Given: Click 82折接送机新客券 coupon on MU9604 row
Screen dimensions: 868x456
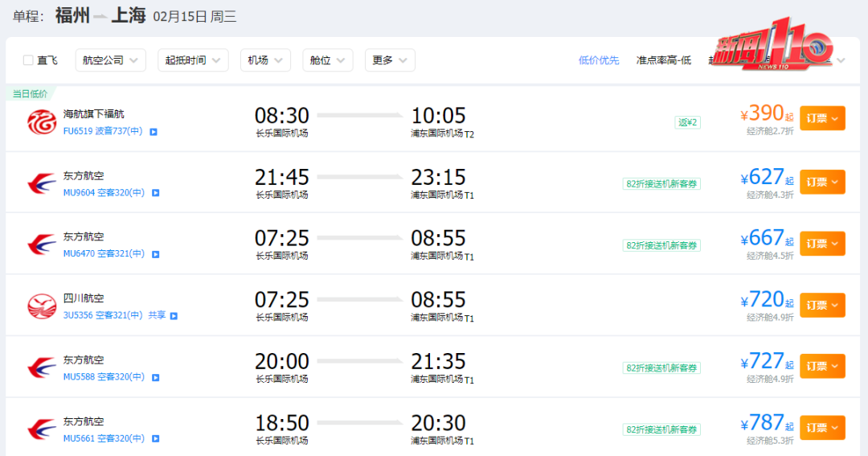Looking at the screenshot, I should [x=661, y=184].
